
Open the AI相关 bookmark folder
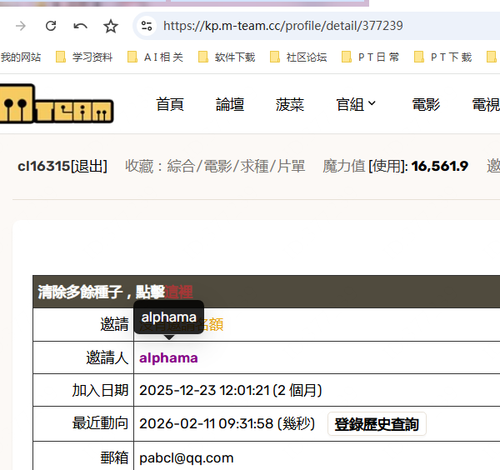point(155,57)
